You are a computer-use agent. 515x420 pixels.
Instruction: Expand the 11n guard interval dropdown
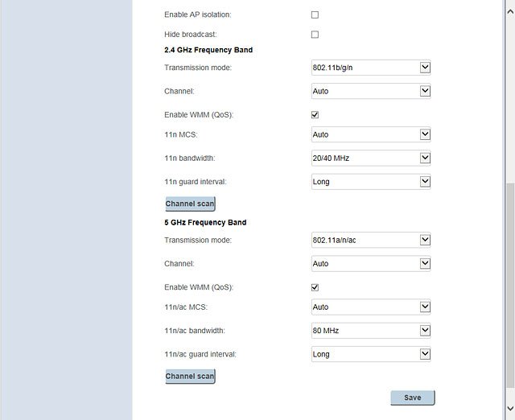[x=371, y=182]
